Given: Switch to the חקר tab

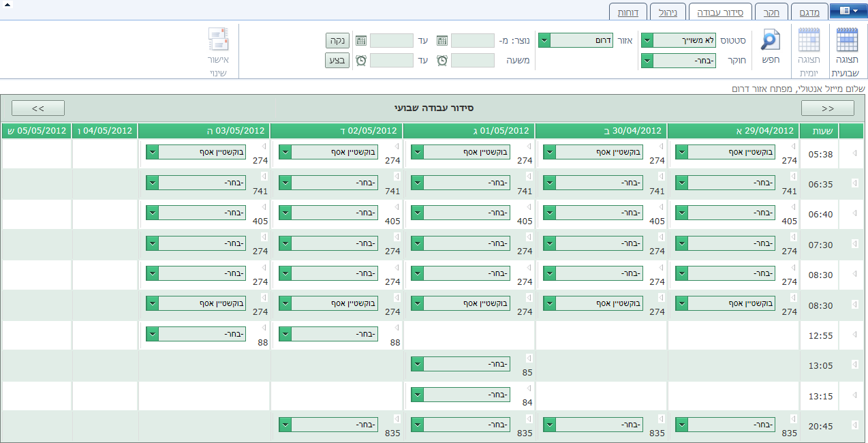Looking at the screenshot, I should coord(772,12).
